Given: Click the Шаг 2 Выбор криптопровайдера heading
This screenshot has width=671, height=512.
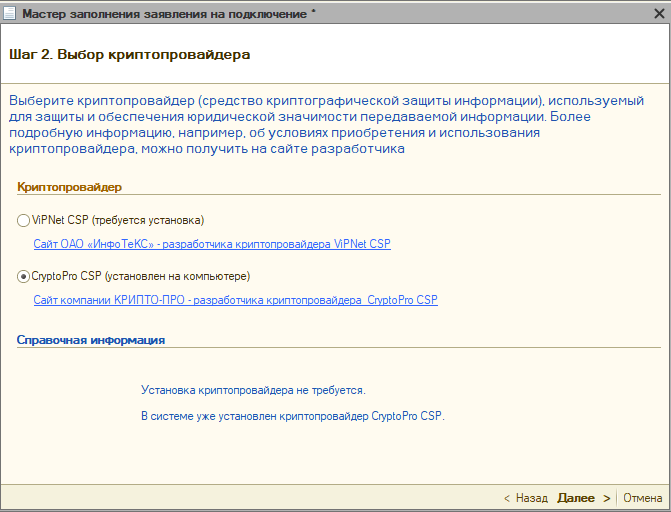Looking at the screenshot, I should click(x=128, y=54).
